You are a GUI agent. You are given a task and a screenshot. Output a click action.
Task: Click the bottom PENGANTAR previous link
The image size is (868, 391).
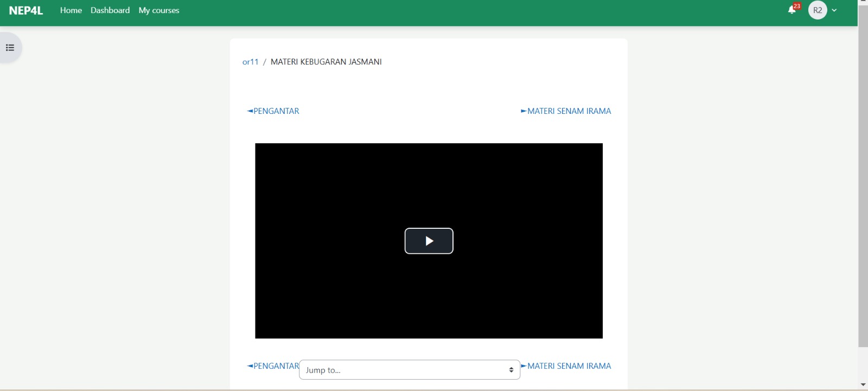(273, 366)
